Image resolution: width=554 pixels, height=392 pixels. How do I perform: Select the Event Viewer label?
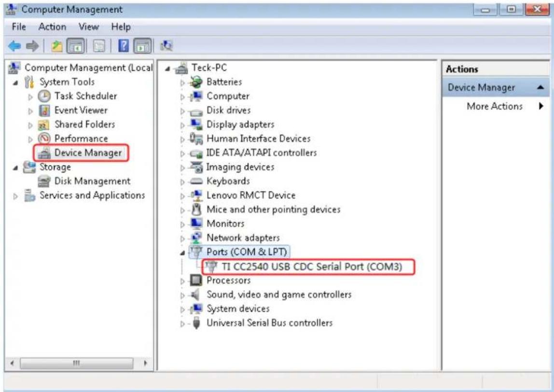81,110
